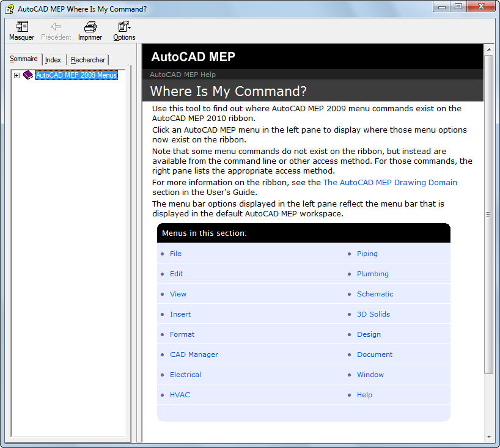This screenshot has height=448, width=500.
Task: Close the help window
Action: [x=481, y=7]
